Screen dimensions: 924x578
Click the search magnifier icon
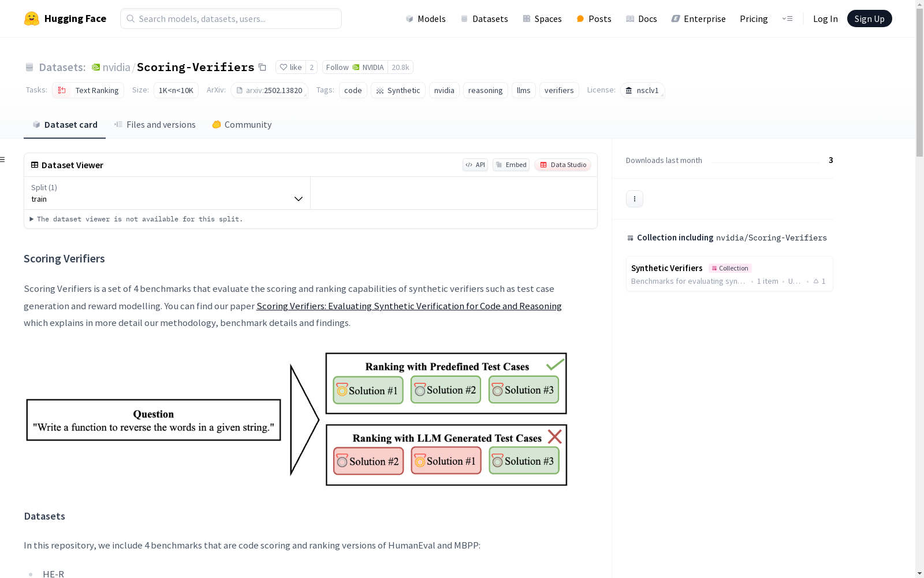(131, 18)
